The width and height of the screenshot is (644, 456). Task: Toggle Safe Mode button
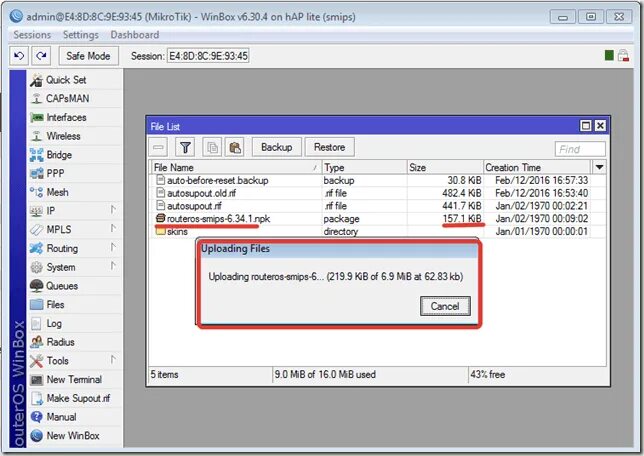(88, 56)
